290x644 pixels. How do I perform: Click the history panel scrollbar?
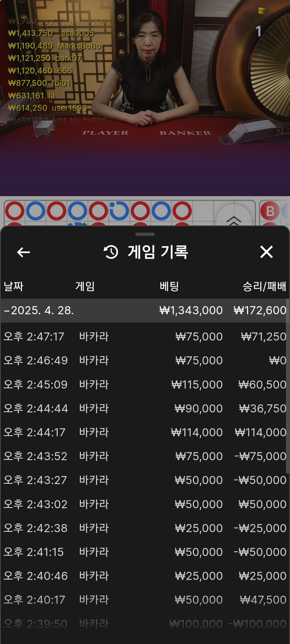[x=288, y=386]
